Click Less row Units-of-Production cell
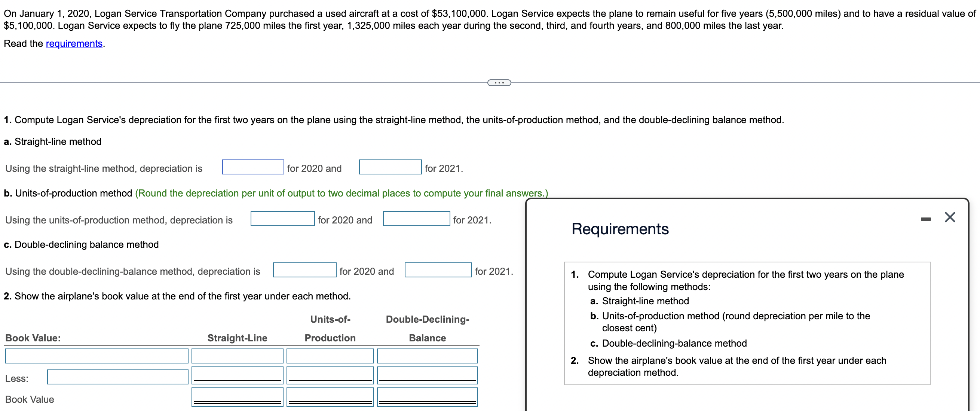Viewport: 980px width, 411px height. tap(330, 375)
